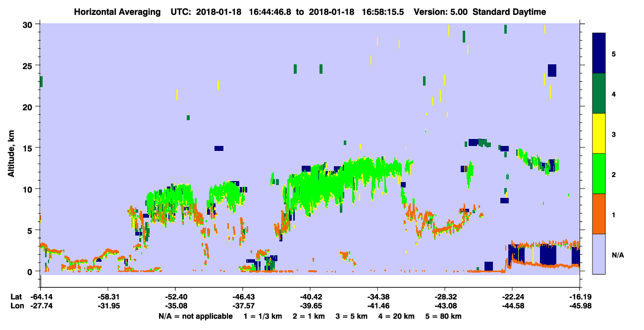Click legend text '4 = 20 km'
644x330 pixels.
[x=398, y=316]
